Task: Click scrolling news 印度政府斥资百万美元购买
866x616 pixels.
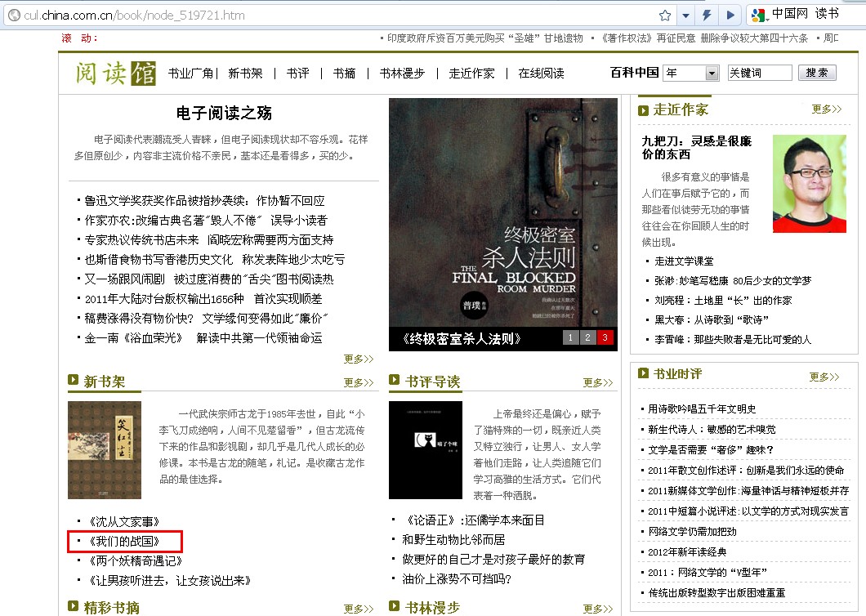Action: tap(485, 38)
